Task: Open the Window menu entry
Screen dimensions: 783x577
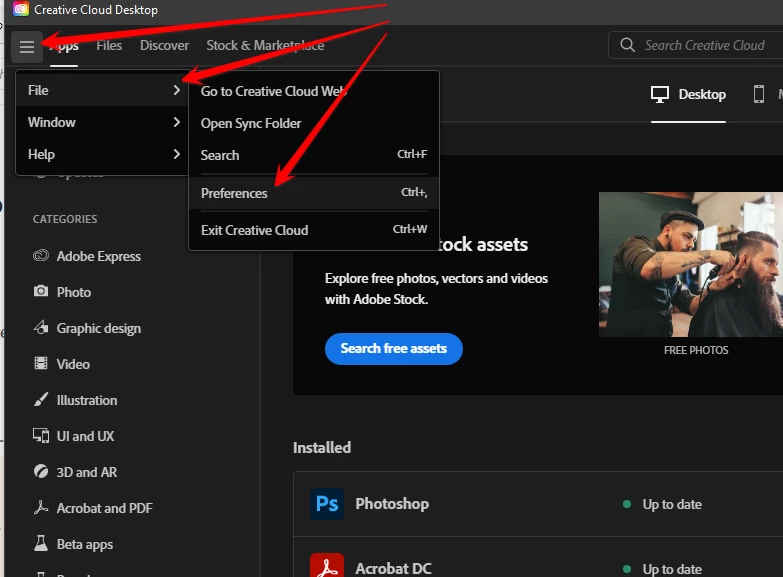Action: (x=102, y=122)
